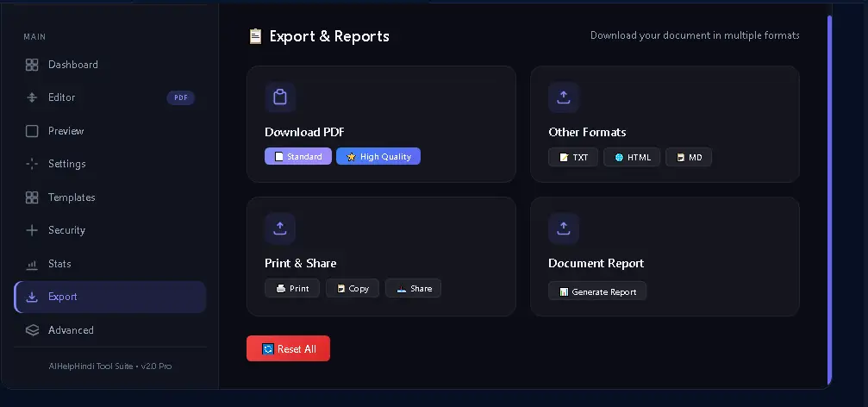This screenshot has width=868, height=407.
Task: Click the Generate Report button
Action: (597, 291)
